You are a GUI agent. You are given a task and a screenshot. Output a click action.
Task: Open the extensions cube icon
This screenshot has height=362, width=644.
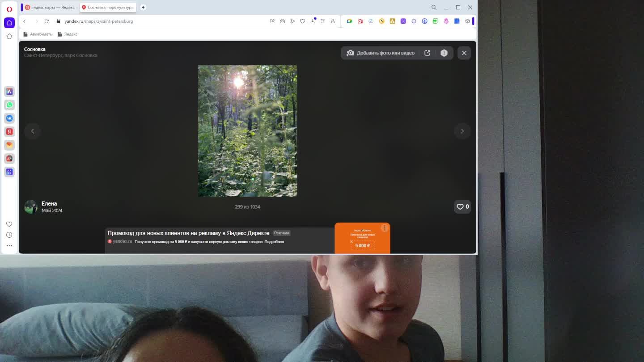(467, 21)
